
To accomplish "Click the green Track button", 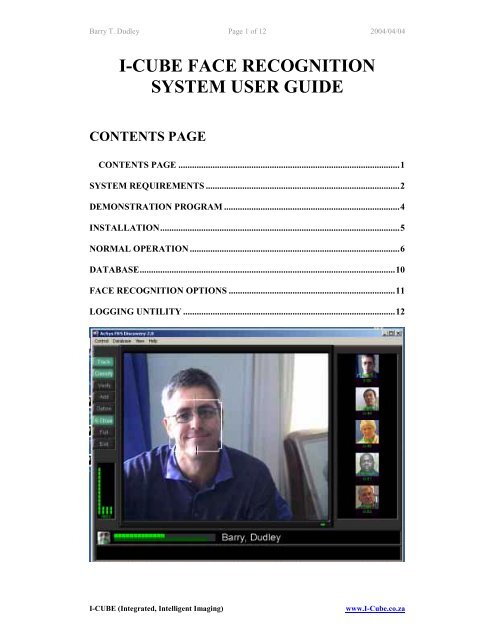I will tap(104, 362).
